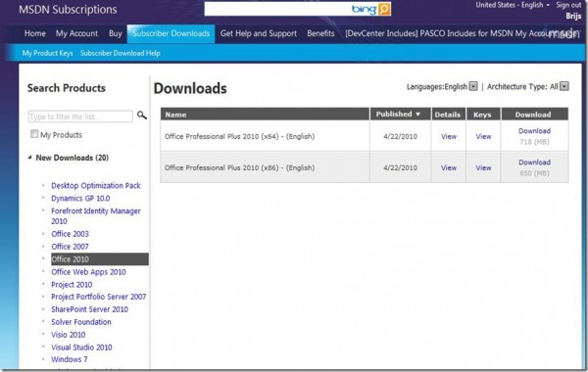The height and width of the screenshot is (372, 588).
Task: Select Office 2003 in product list
Action: pyautogui.click(x=71, y=234)
